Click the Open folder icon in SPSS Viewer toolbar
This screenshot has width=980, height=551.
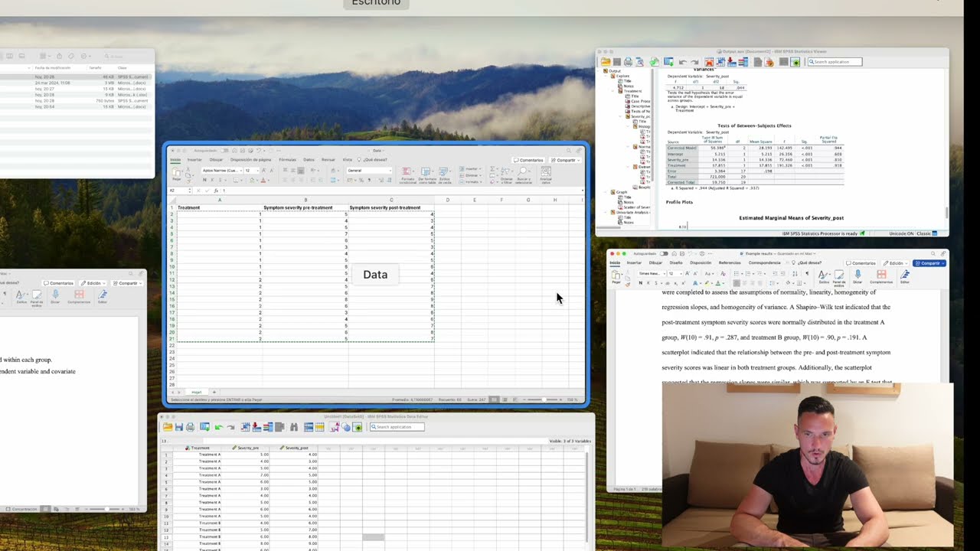(x=606, y=62)
